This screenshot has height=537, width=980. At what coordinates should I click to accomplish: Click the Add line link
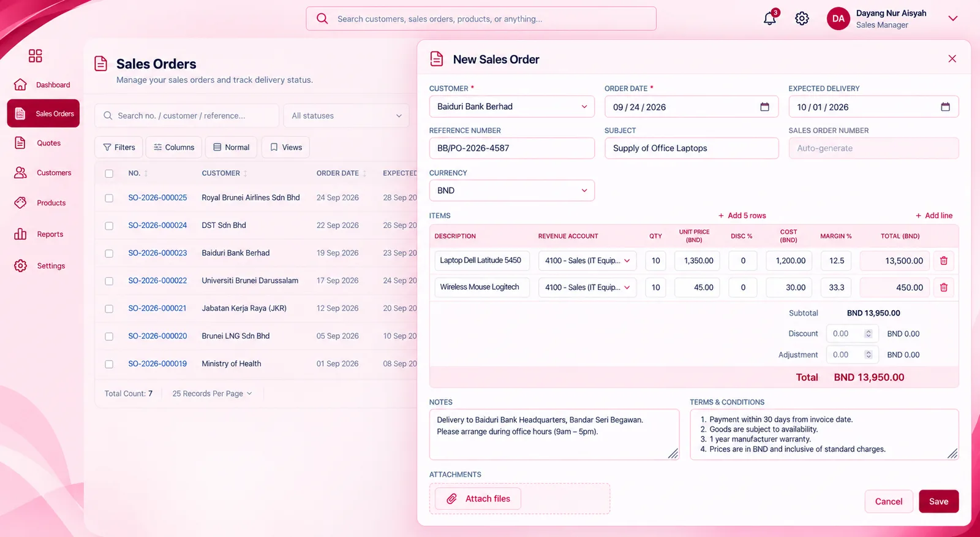[x=934, y=216]
